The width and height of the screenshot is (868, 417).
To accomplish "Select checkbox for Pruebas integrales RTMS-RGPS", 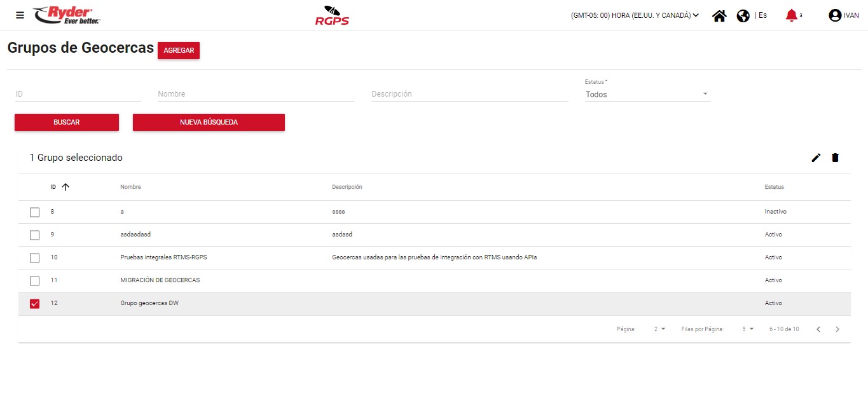I will click(35, 258).
